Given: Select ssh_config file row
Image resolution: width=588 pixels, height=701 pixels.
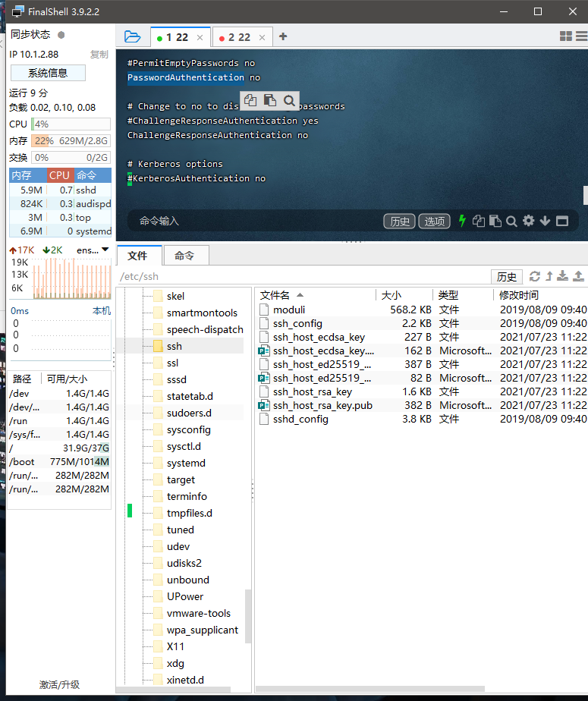Looking at the screenshot, I should (422, 323).
